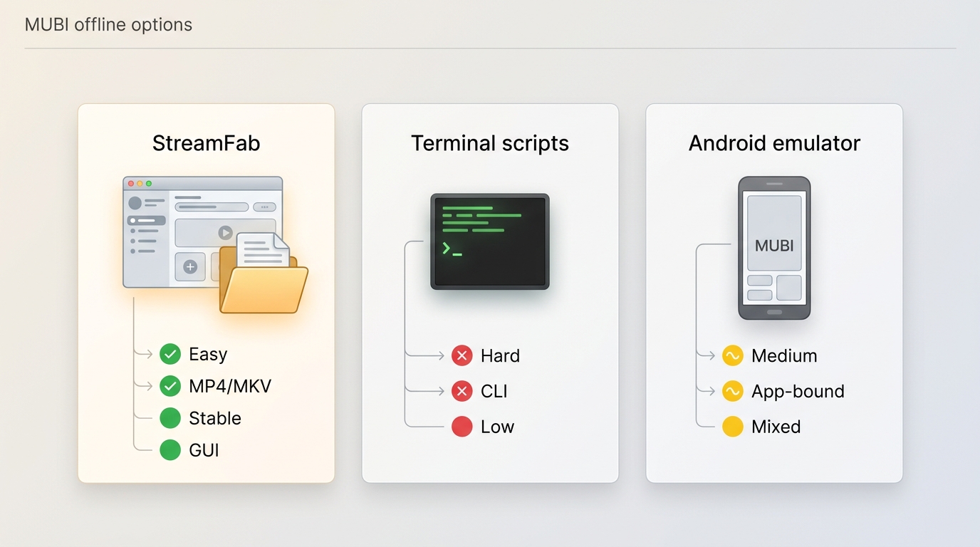Click the CLI label

coord(494,391)
